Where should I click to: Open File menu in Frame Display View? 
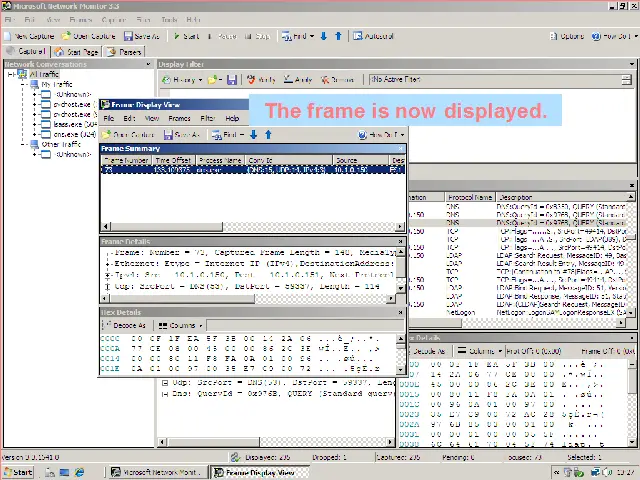pyautogui.click(x=109, y=118)
